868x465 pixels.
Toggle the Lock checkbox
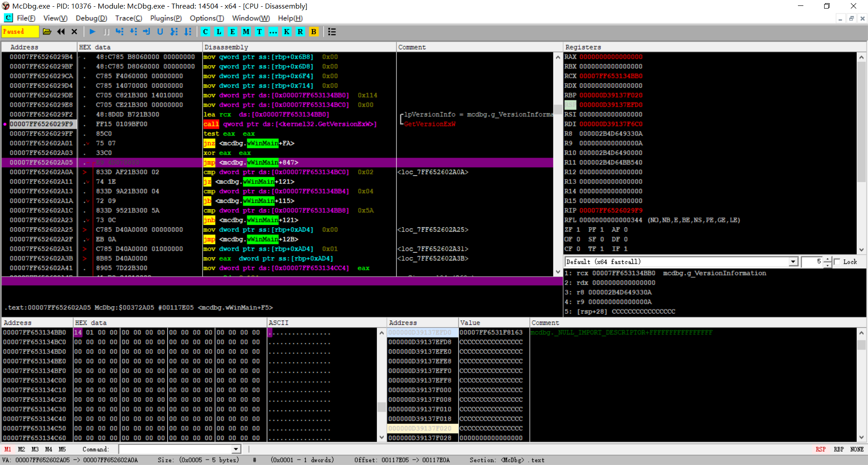coord(837,262)
